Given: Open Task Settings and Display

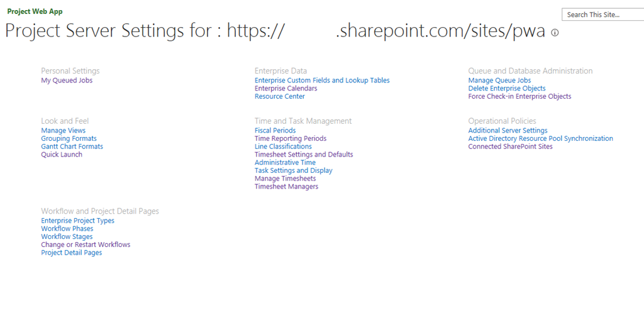Looking at the screenshot, I should (294, 170).
